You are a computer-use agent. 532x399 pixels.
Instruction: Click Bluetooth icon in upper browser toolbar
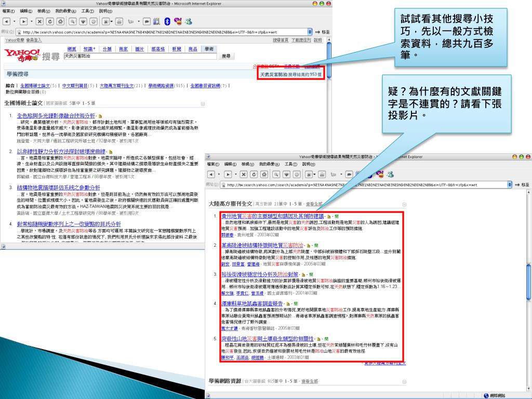(167, 21)
